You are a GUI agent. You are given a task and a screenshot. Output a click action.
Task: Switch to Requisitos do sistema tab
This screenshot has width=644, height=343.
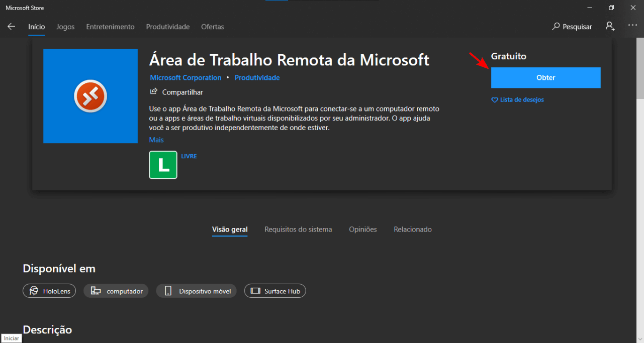298,230
